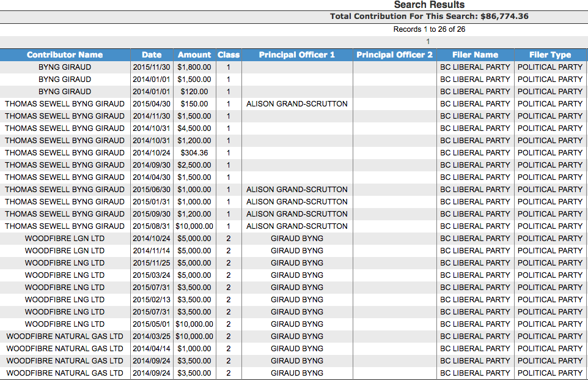Click POLITICAL PARTY in the 2014/04/14 row
The image size is (588, 380).
[550, 348]
